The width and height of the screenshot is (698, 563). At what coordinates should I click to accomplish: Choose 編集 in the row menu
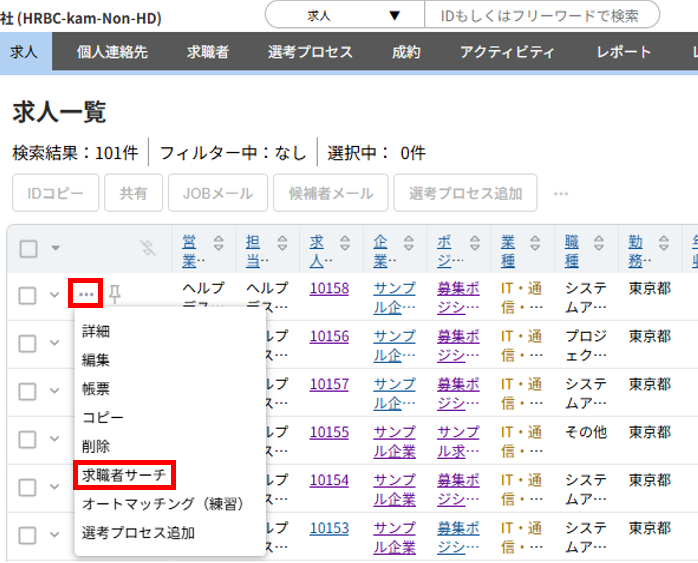96,360
